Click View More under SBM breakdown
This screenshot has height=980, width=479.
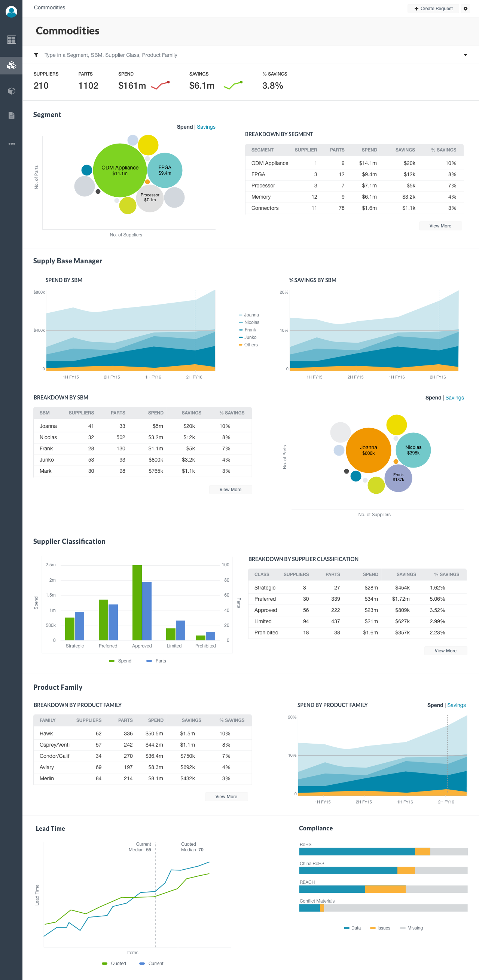[230, 490]
